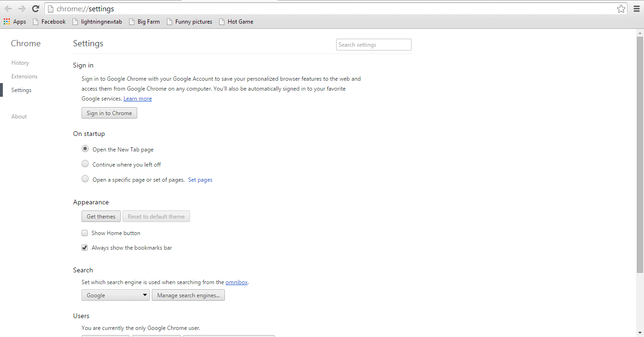Viewport: 644px width, 337px height.
Task: Go to Extensions in the sidebar
Action: click(x=25, y=76)
